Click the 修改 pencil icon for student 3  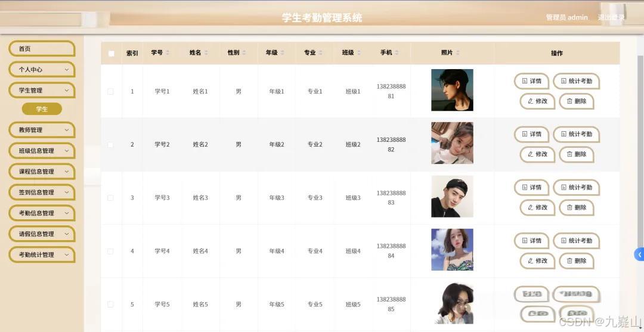click(530, 207)
